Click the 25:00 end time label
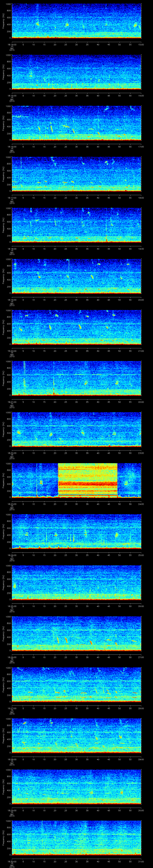153x868 pixels. click(141, 555)
